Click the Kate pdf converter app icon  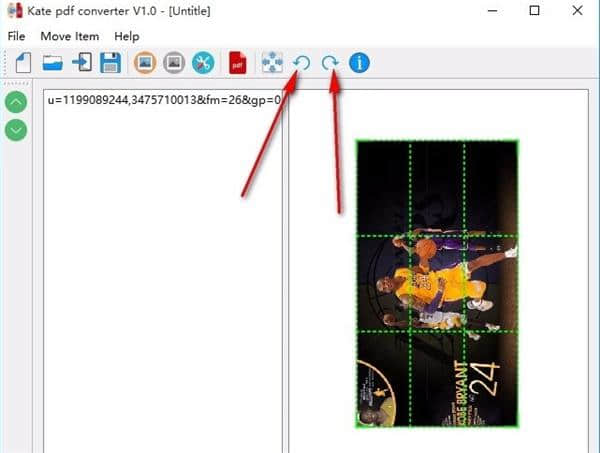(x=15, y=11)
